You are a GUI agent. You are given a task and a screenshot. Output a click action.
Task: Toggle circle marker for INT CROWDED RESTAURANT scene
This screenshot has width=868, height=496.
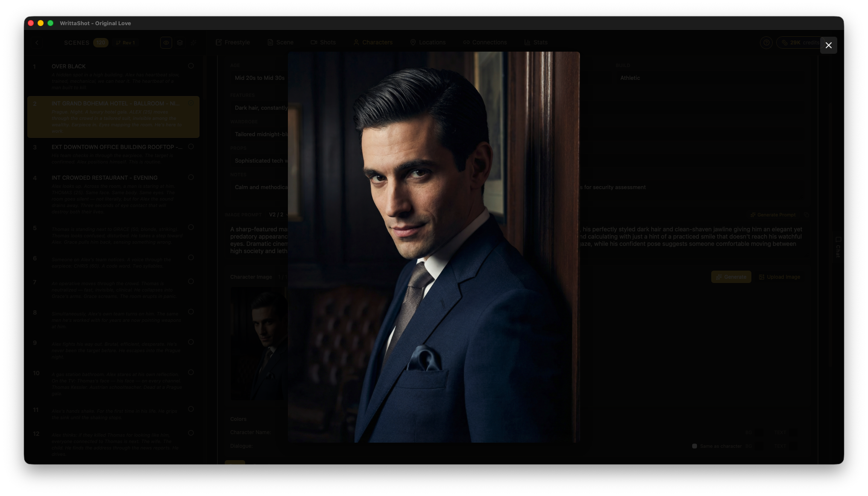pos(191,177)
